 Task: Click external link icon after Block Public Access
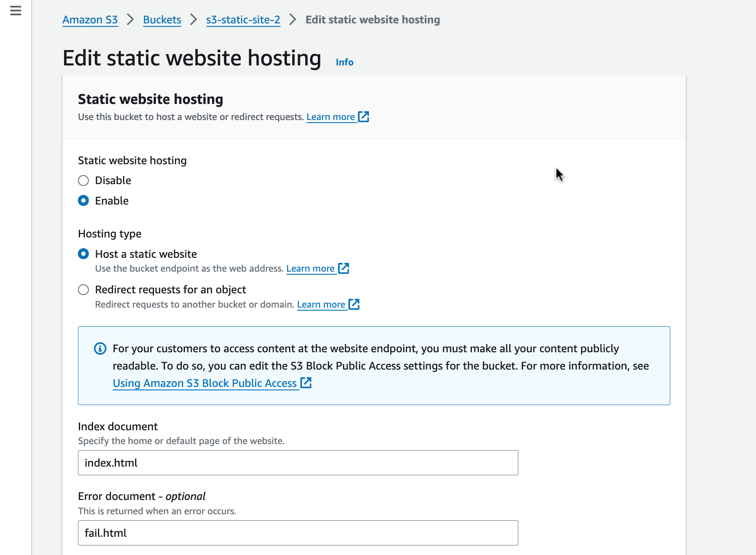[306, 383]
